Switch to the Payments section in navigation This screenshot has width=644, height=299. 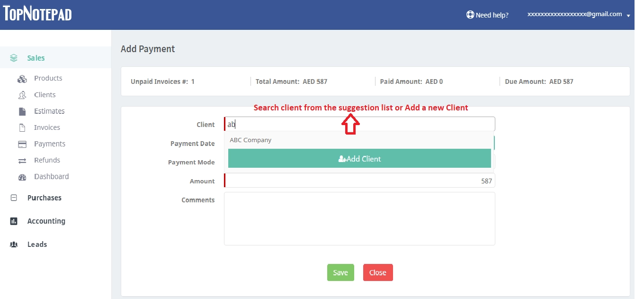(50, 144)
